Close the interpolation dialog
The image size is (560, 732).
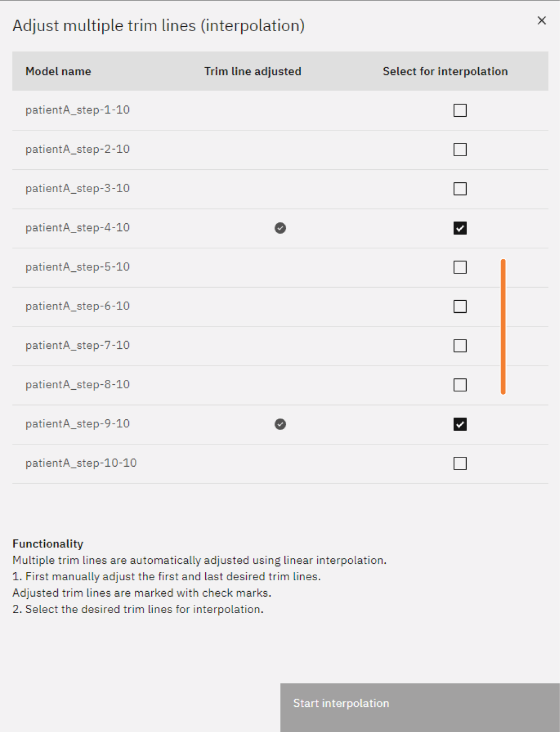pyautogui.click(x=541, y=21)
